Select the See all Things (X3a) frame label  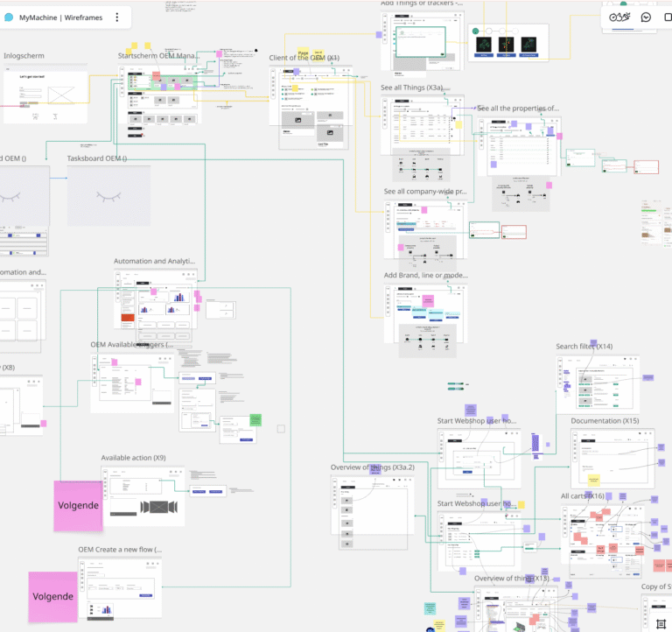click(411, 88)
